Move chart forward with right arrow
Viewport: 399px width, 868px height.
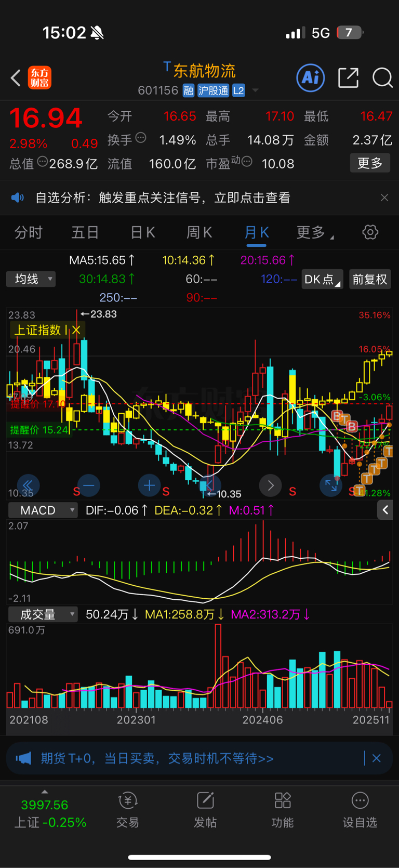(270, 485)
